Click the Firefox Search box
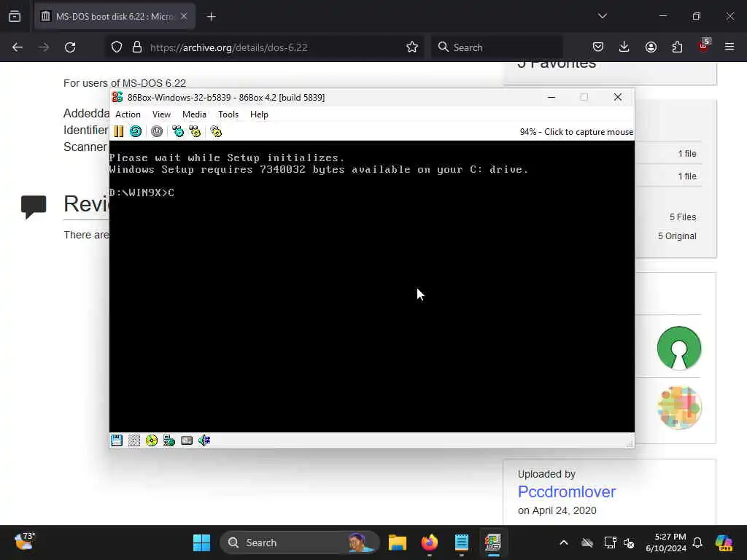The height and width of the screenshot is (560, 747). click(497, 47)
